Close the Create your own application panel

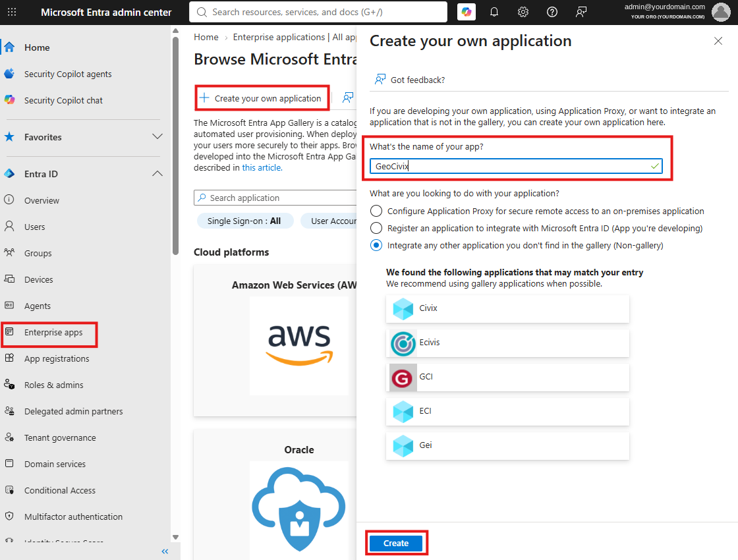[x=718, y=41]
